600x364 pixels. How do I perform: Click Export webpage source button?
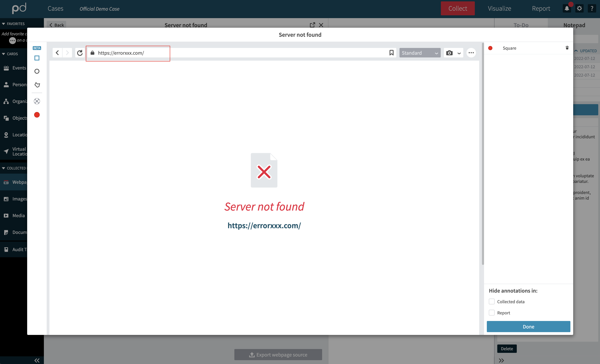click(x=278, y=354)
